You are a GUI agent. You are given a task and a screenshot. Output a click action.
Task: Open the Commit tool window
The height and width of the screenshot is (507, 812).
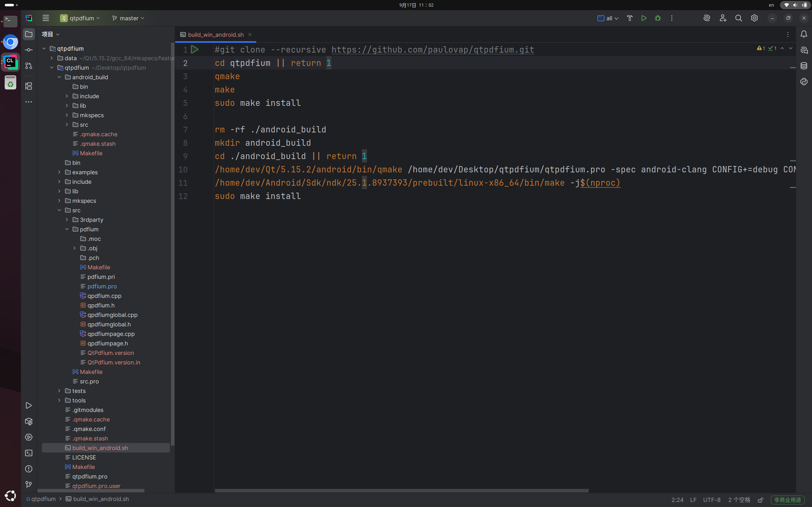pos(29,50)
